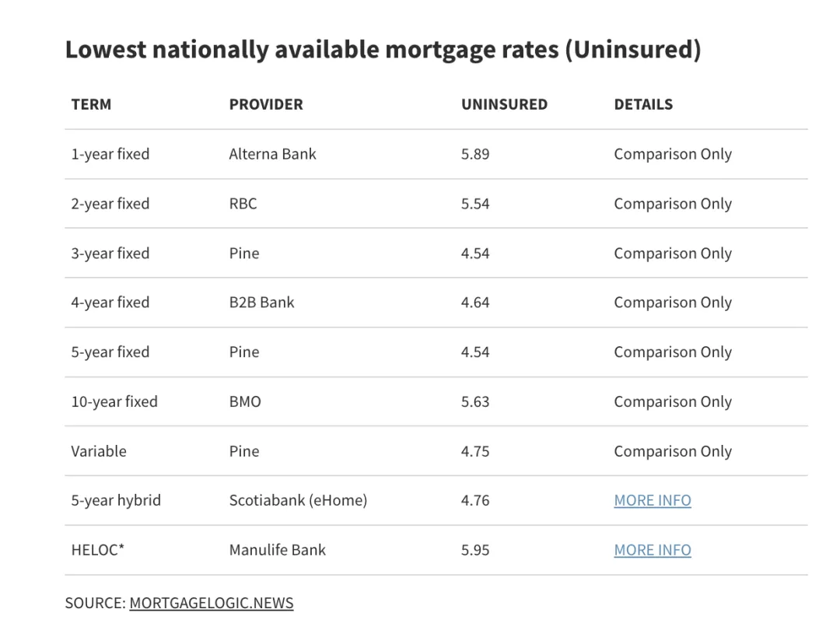Click the table heading about lowest mortgage rates

[383, 50]
